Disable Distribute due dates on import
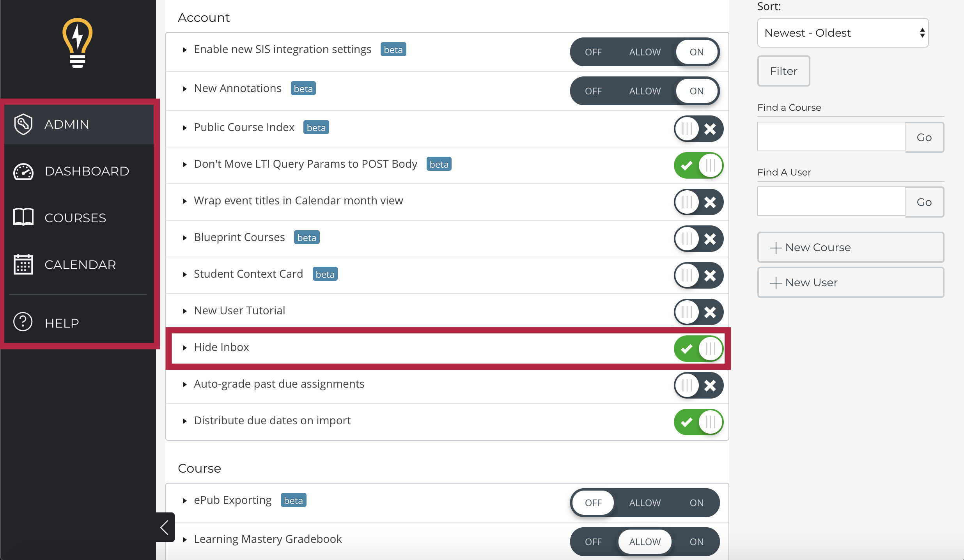Image resolution: width=964 pixels, height=560 pixels. (x=698, y=422)
